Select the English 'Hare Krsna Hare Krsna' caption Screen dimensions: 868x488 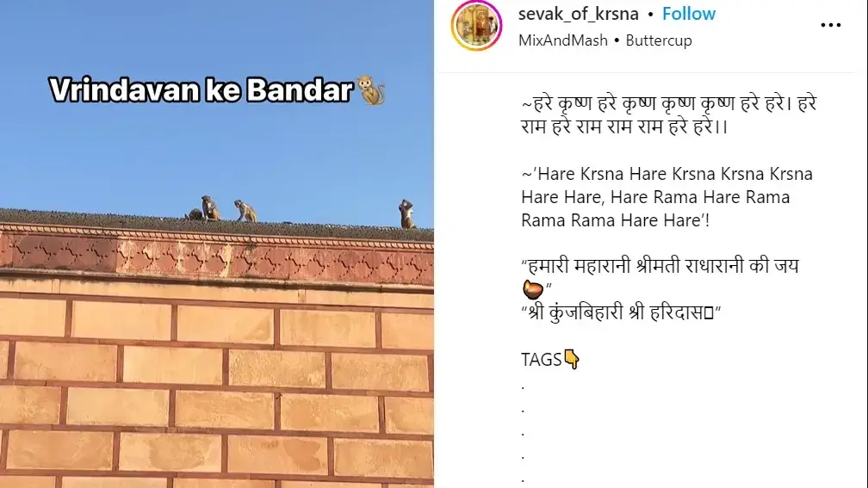pos(666,197)
